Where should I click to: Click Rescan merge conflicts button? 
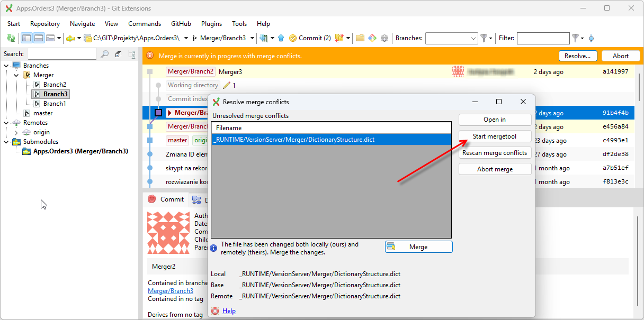click(495, 153)
